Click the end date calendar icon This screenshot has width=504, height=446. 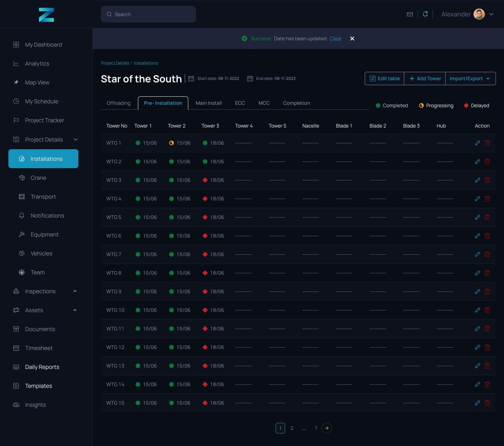[250, 78]
